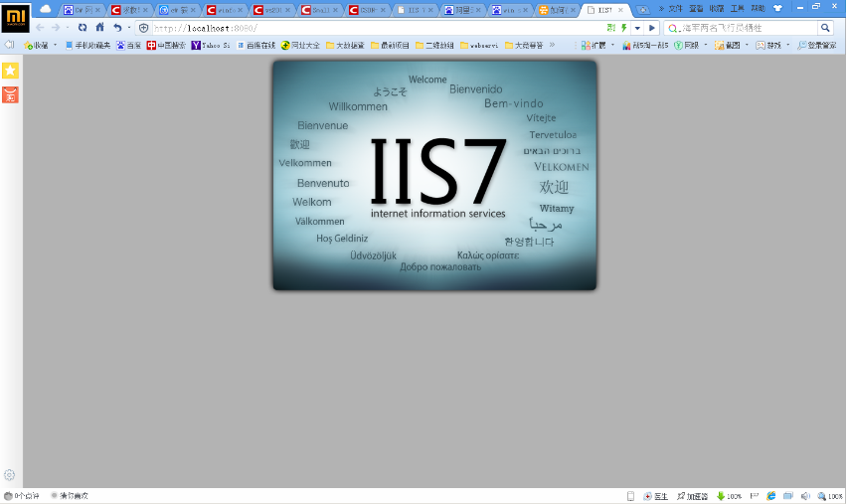Open the Yahoo bookmark

211,46
